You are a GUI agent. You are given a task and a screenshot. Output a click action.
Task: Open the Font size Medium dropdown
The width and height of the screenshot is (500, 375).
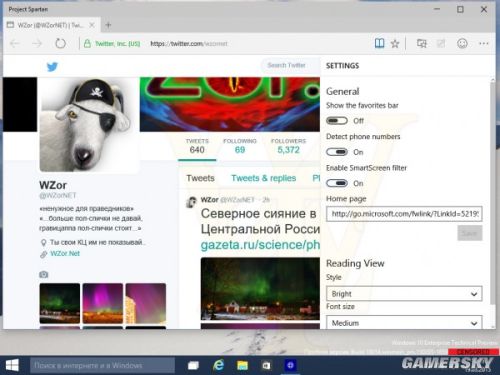coord(404,322)
